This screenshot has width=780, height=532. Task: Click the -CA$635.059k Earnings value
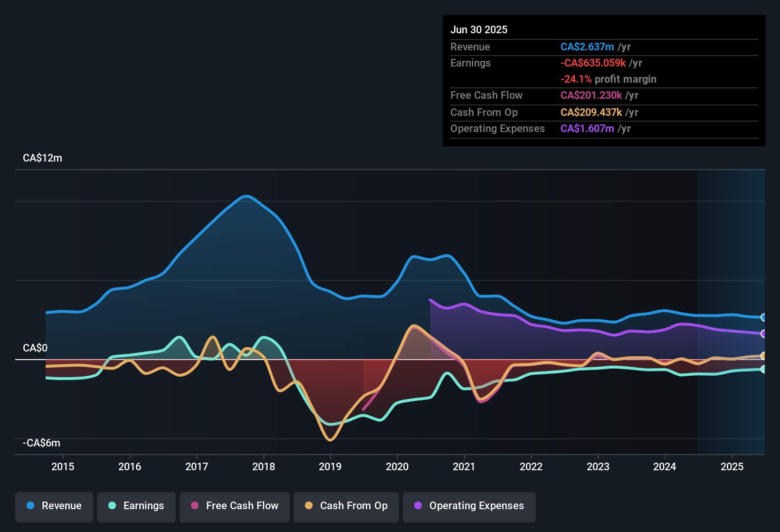593,63
